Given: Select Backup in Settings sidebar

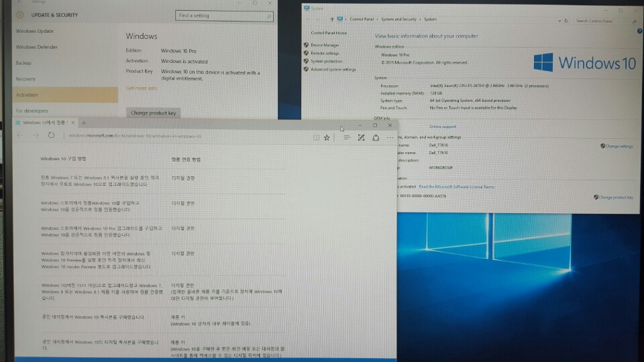Looking at the screenshot, I should tap(23, 63).
